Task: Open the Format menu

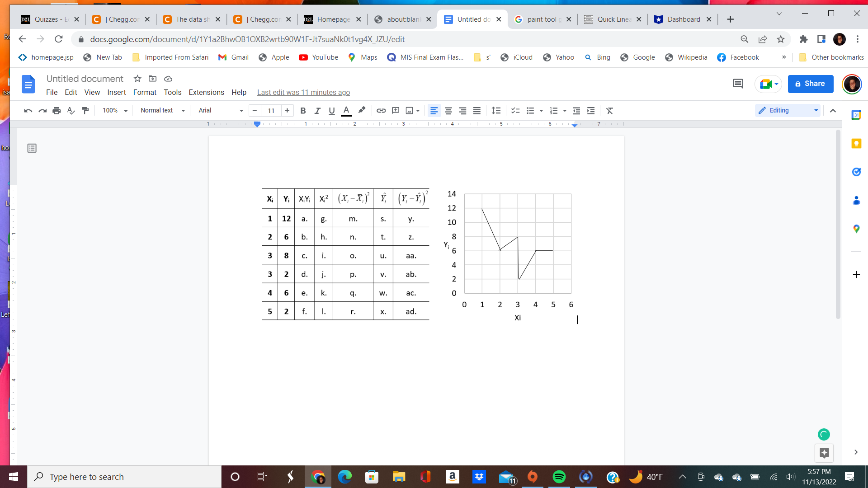Action: coord(145,92)
